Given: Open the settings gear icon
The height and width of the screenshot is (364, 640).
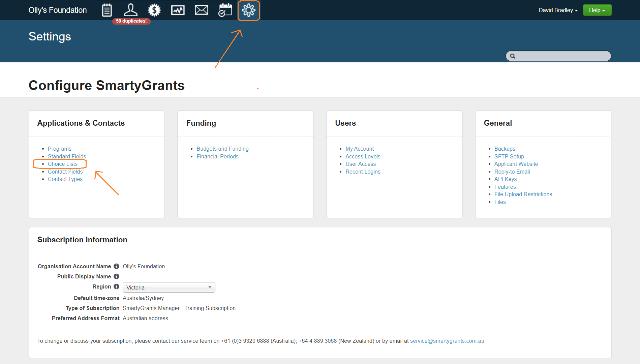Looking at the screenshot, I should [x=249, y=10].
